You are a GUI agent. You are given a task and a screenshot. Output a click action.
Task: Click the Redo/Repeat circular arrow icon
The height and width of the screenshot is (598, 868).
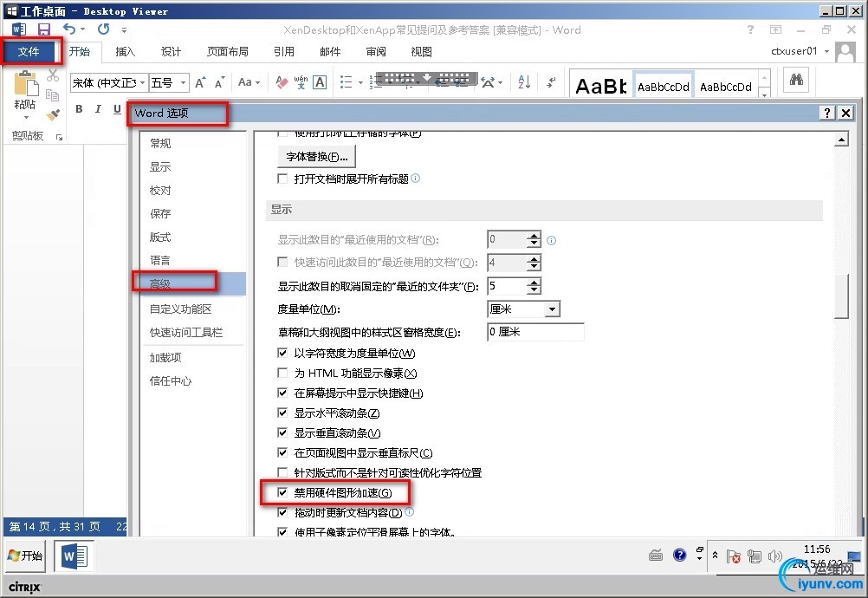(103, 29)
